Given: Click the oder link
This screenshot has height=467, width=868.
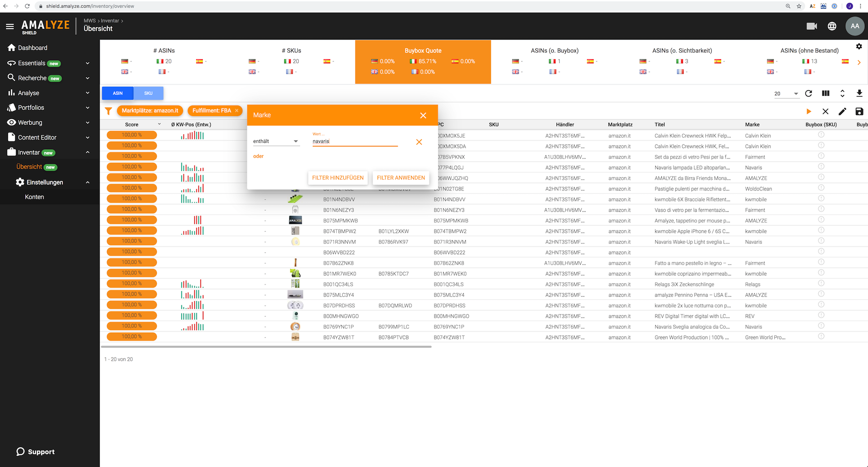Looking at the screenshot, I should [x=258, y=156].
